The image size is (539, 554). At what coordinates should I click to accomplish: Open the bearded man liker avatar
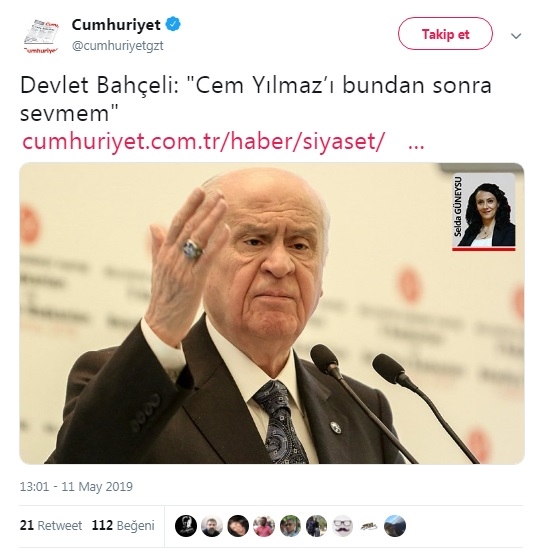212,526
